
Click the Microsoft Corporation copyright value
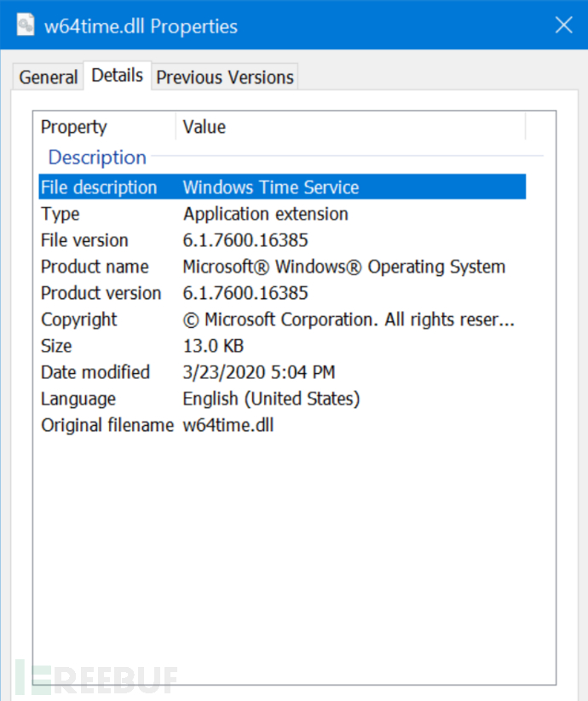click(349, 319)
